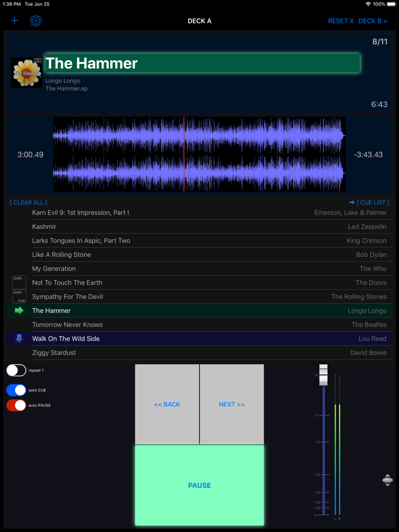Tap the large PAUSE button
The width and height of the screenshot is (399, 532).
(199, 485)
